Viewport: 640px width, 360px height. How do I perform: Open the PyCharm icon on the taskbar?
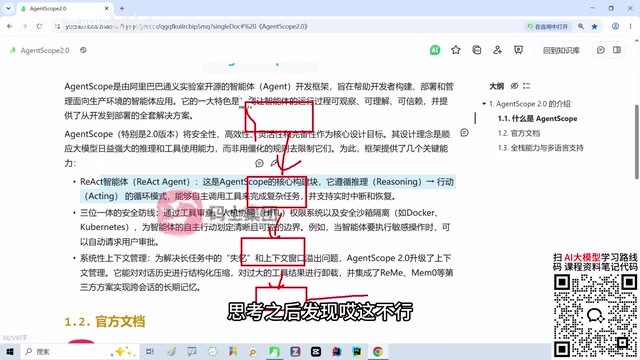pyautogui.click(x=357, y=351)
